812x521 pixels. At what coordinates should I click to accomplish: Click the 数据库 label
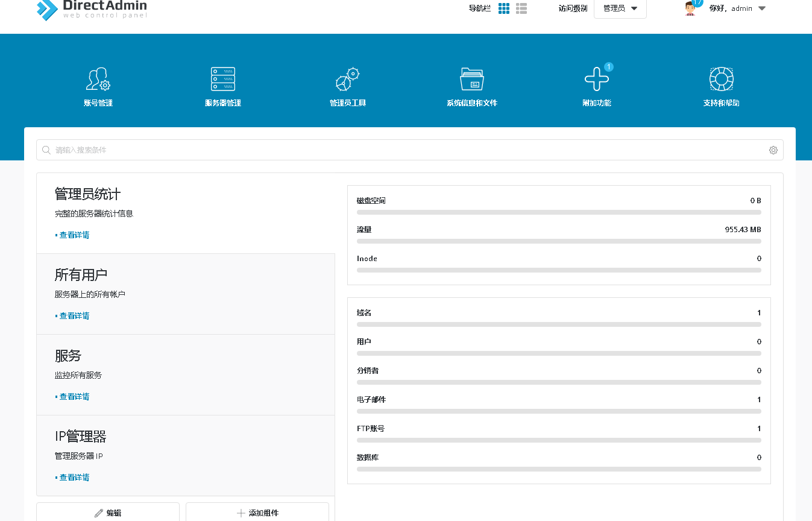click(x=368, y=458)
